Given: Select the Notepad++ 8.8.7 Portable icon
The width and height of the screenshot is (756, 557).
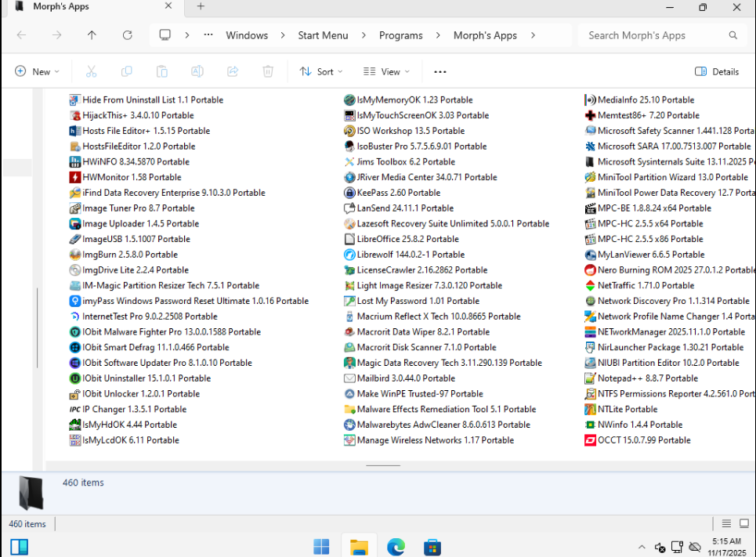Looking at the screenshot, I should pyautogui.click(x=591, y=378).
